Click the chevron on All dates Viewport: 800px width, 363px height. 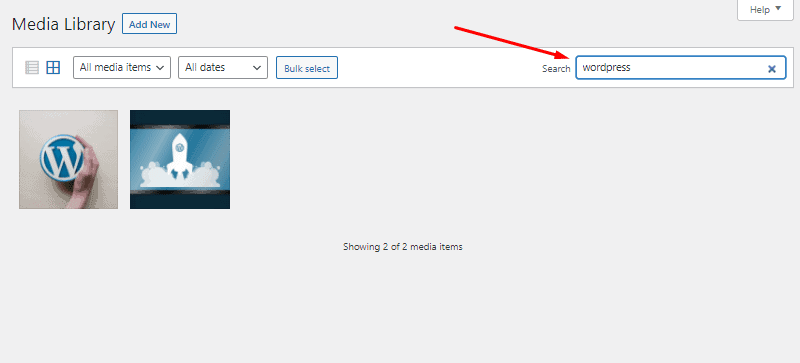pyautogui.click(x=257, y=68)
